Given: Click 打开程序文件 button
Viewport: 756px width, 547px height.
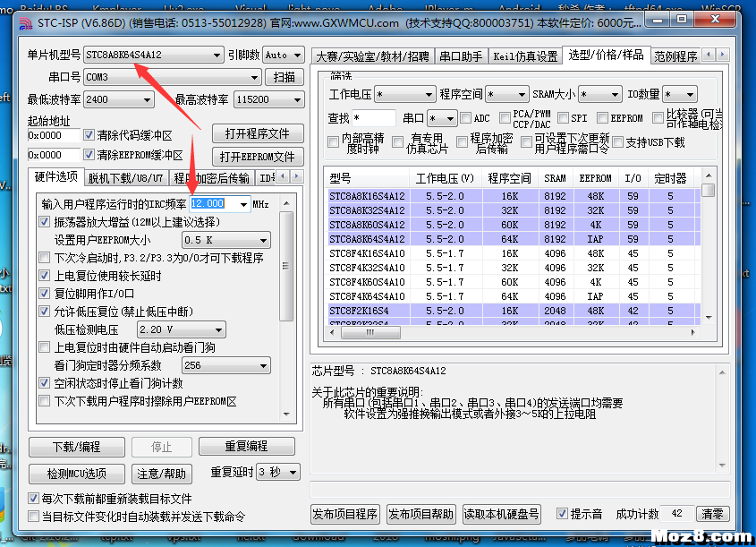Looking at the screenshot, I should 258,133.
